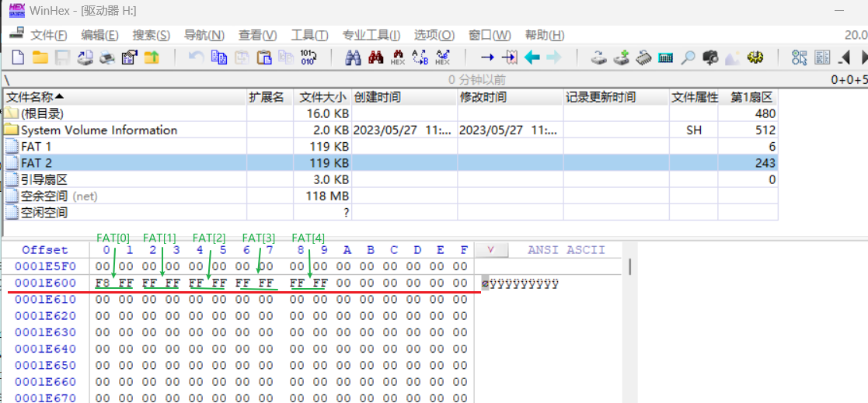Click the ANSI ASCII column header
The width and height of the screenshot is (868, 403).
coord(566,250)
